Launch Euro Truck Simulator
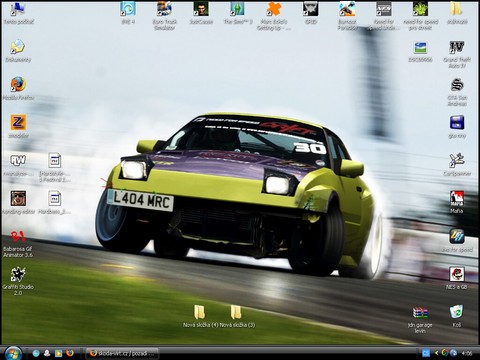Screen dimensions: 480x360 tap(165, 9)
